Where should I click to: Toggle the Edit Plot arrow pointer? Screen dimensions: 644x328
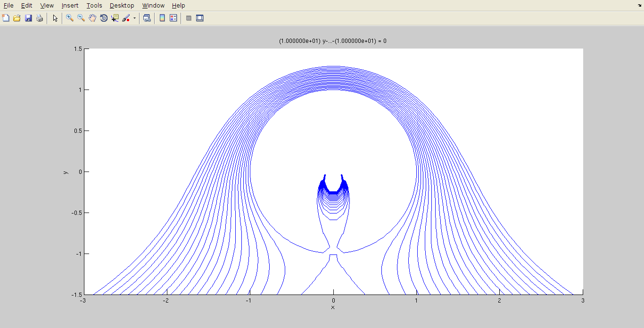[55, 18]
